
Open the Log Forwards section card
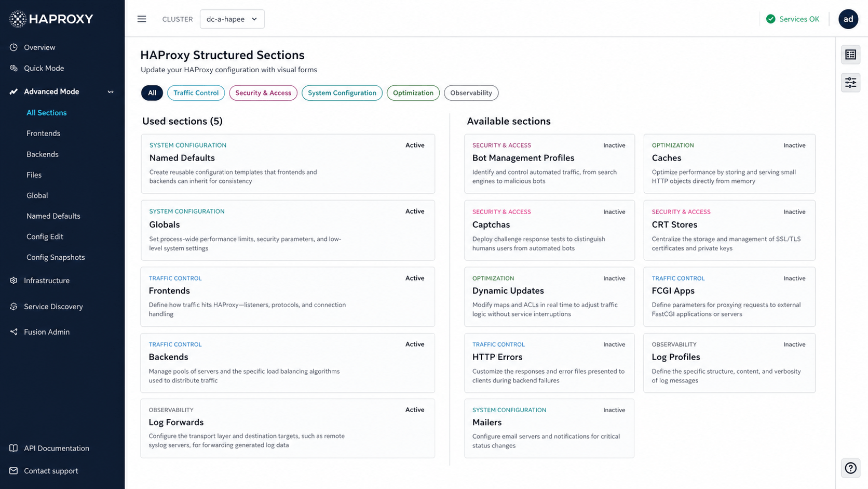tap(288, 428)
